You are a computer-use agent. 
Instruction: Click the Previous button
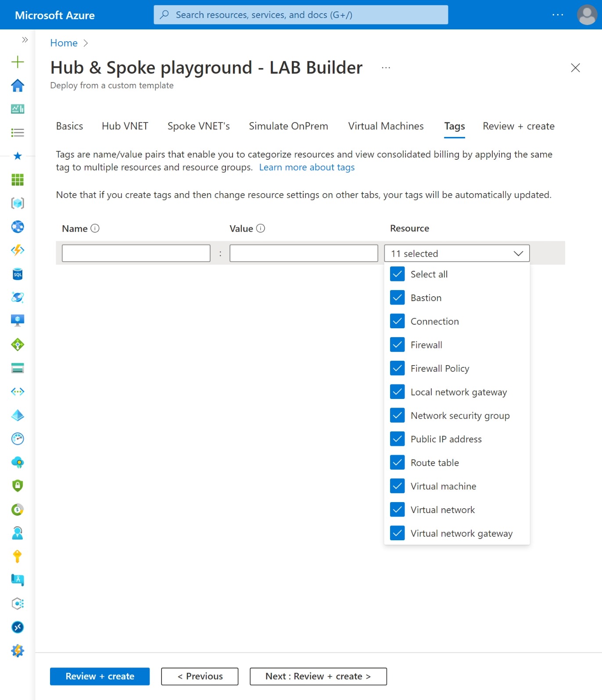tap(200, 676)
